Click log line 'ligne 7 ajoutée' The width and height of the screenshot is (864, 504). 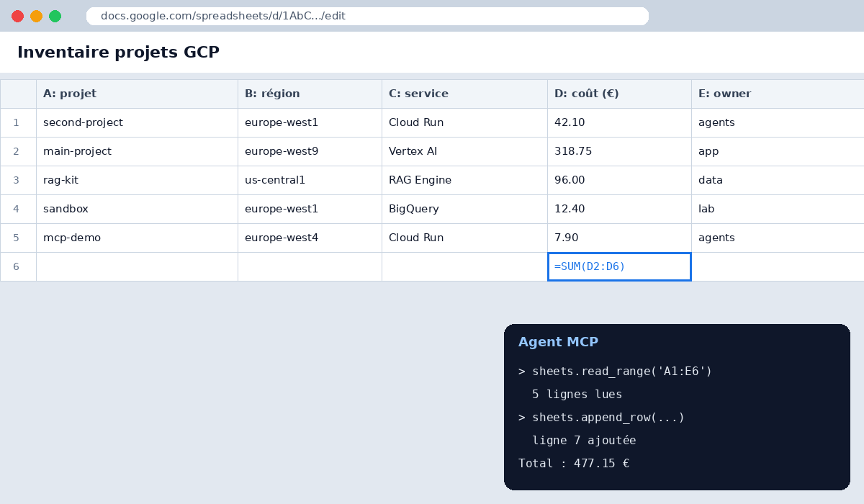pyautogui.click(x=584, y=441)
